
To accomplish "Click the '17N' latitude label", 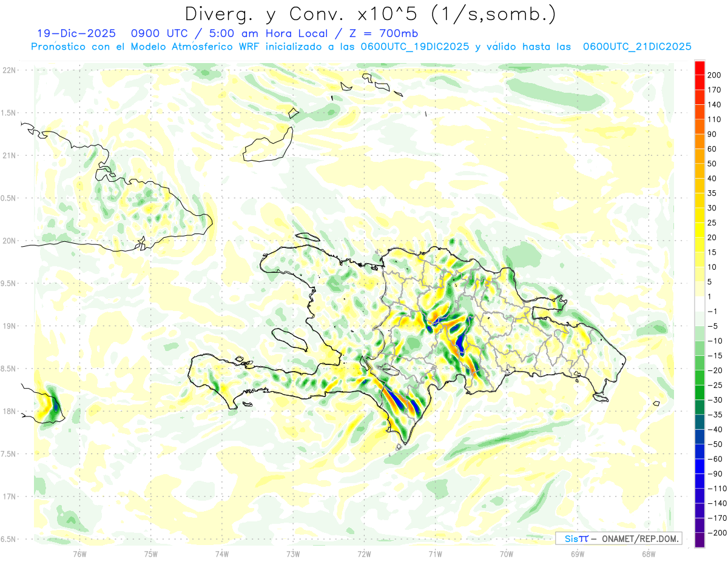I will (x=8, y=497).
